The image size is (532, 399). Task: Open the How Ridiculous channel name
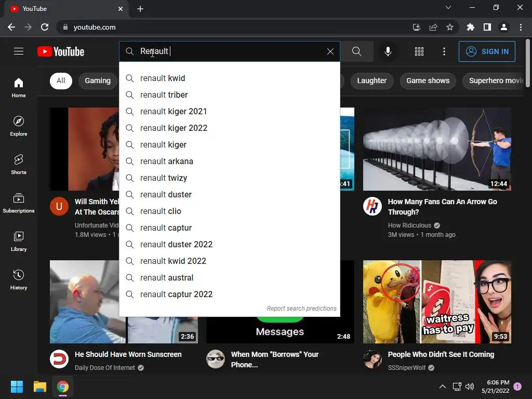pos(409,225)
